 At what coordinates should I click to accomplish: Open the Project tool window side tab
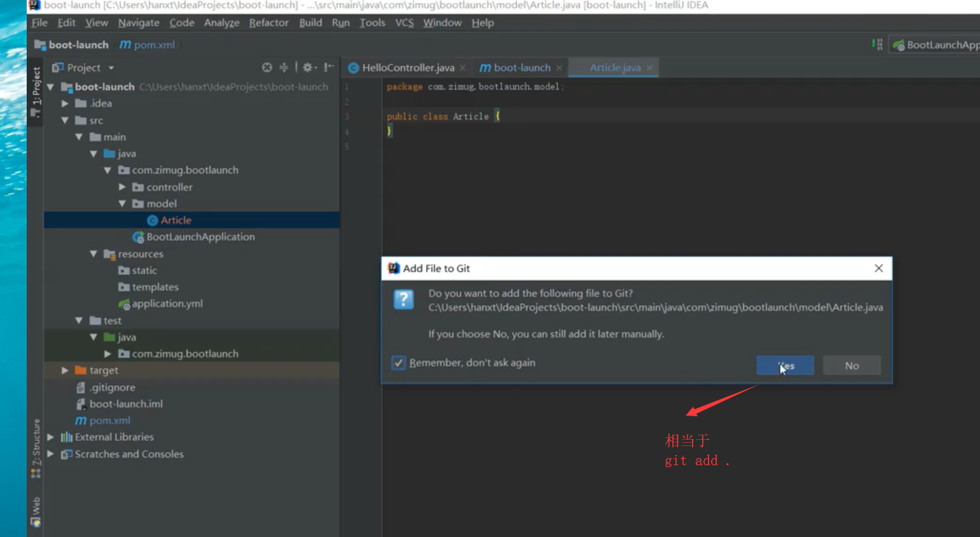click(36, 93)
